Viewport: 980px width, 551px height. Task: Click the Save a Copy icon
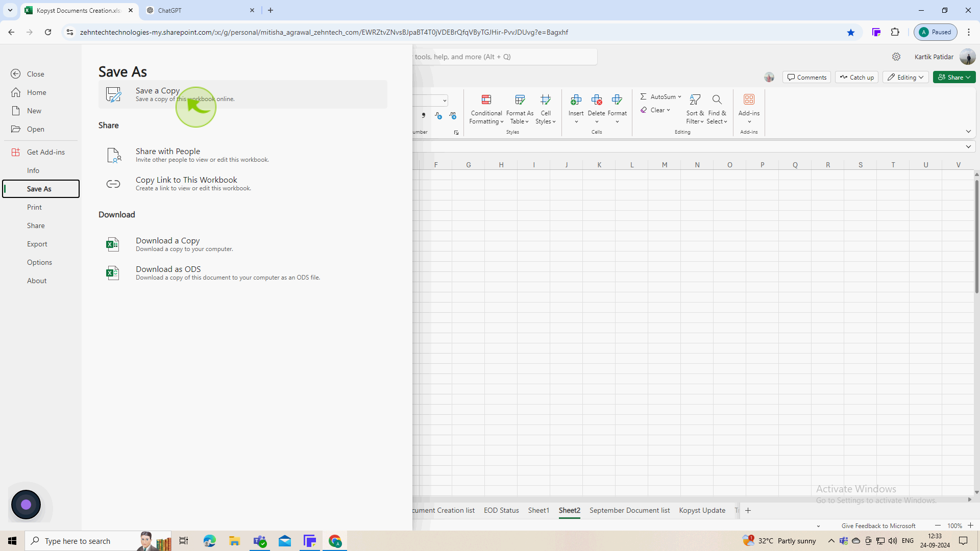(x=113, y=94)
